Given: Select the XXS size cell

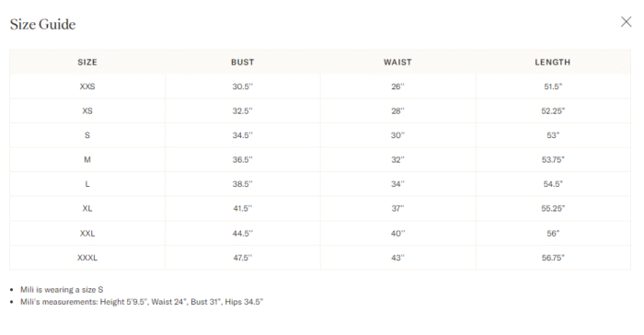Looking at the screenshot, I should (x=87, y=87).
